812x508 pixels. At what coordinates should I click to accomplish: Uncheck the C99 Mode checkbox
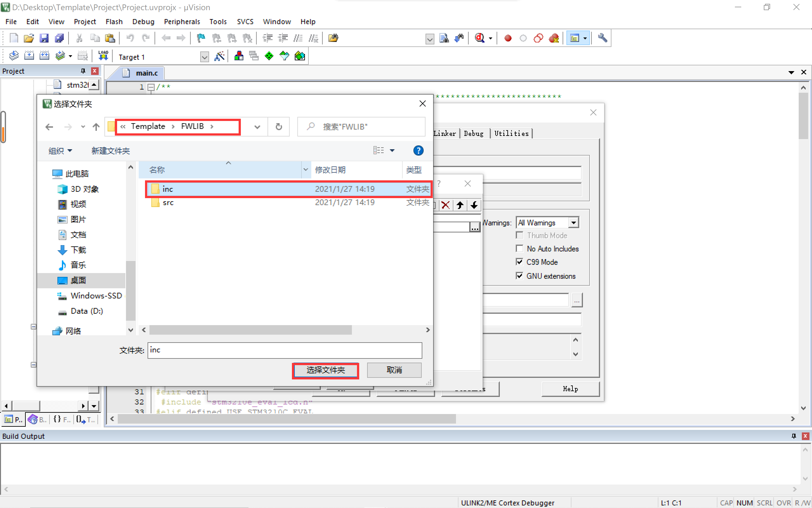(519, 262)
